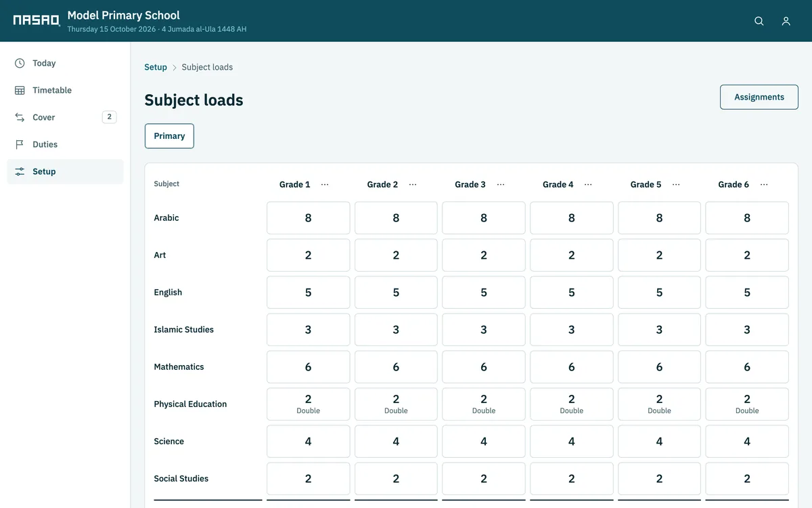Open Grade 6 column options menu
The height and width of the screenshot is (508, 812).
pos(764,184)
